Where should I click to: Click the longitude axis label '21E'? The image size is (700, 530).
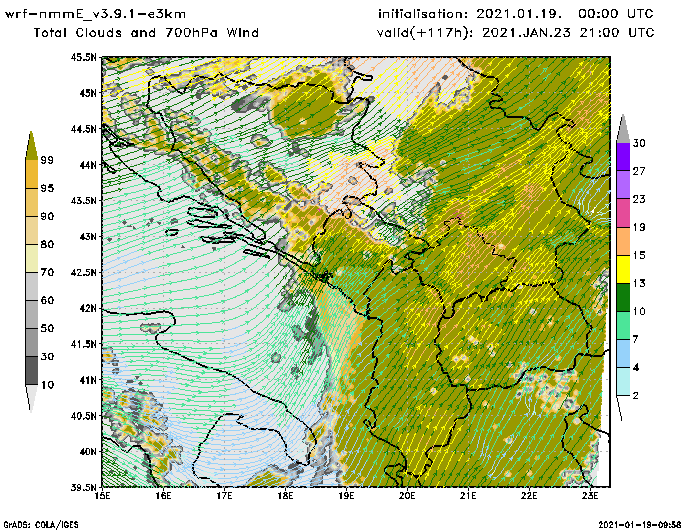468,496
